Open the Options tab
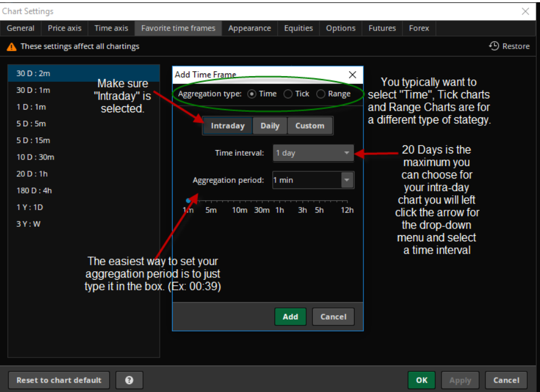The image size is (540, 392). coord(341,28)
